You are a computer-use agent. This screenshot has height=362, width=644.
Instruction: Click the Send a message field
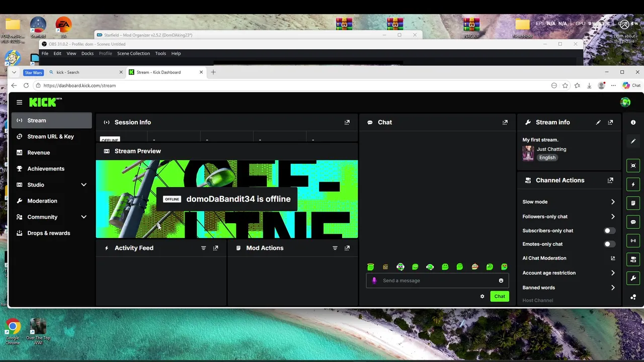tap(438, 281)
